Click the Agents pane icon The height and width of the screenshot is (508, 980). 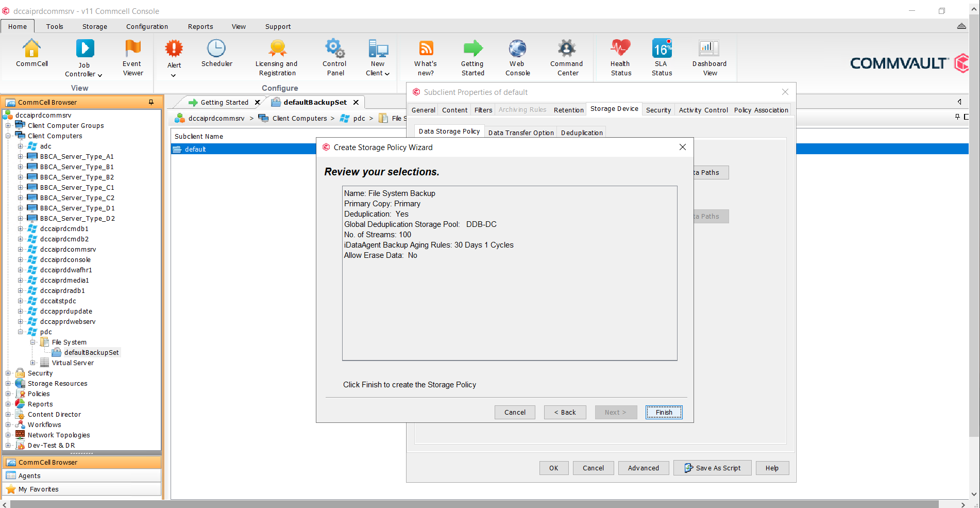[11, 476]
